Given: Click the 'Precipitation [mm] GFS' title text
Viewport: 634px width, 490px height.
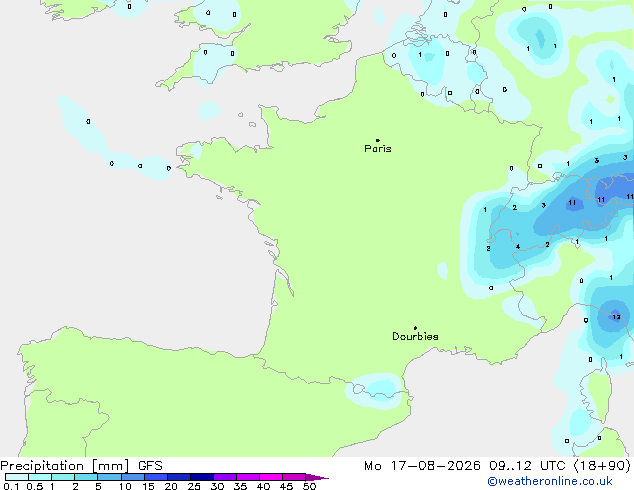Looking at the screenshot, I should click(x=81, y=466).
